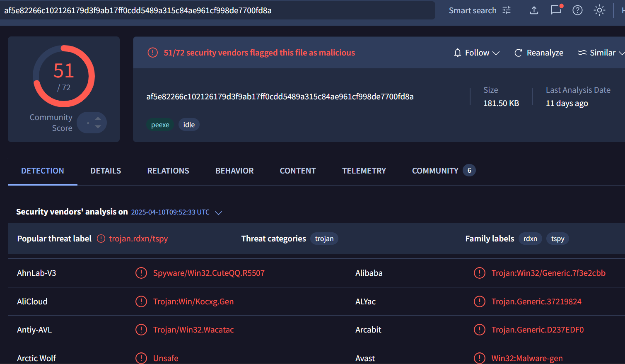Viewport: 625px width, 364px height.
Task: Switch to the DETECTION tab
Action: point(43,171)
